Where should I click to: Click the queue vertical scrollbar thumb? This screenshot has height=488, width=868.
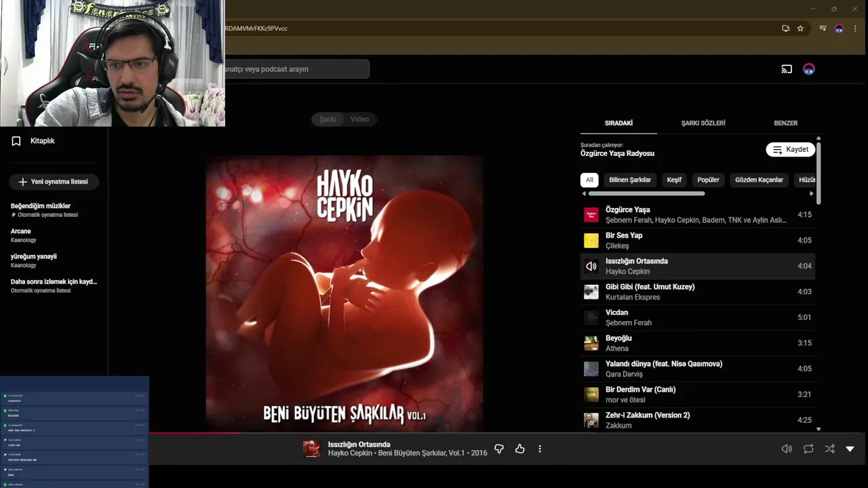pyautogui.click(x=818, y=173)
